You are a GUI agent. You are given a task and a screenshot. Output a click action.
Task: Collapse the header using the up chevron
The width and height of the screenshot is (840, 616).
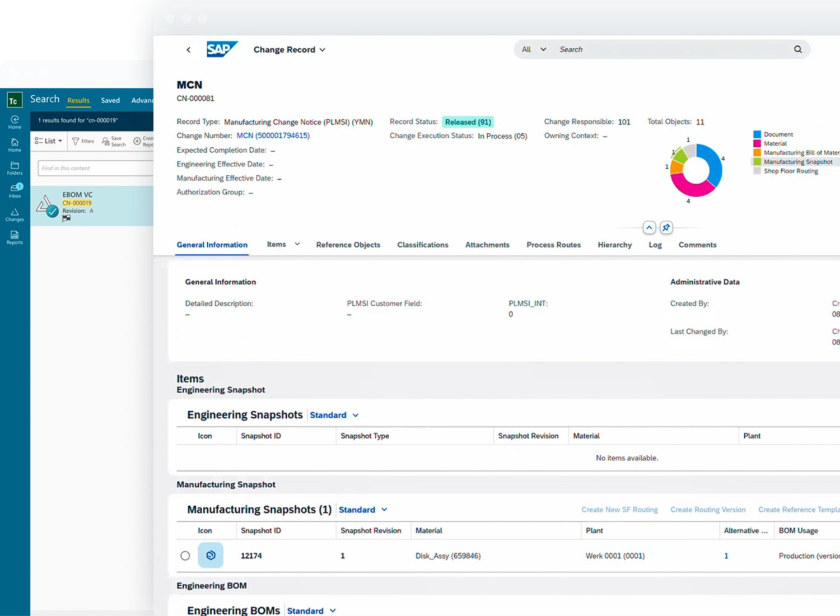pos(649,227)
